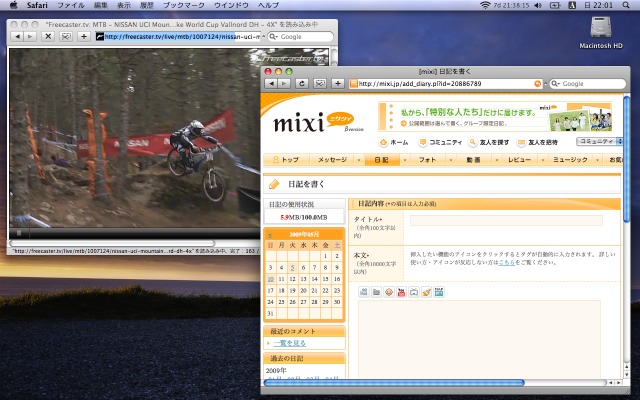The height and width of the screenshot is (400, 640).
Task: Click the Wi-Fi status icon in menu bar
Action: 485,5
